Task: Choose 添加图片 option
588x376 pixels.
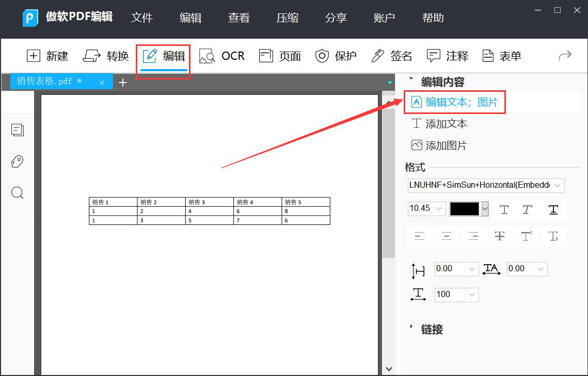Action: point(439,145)
